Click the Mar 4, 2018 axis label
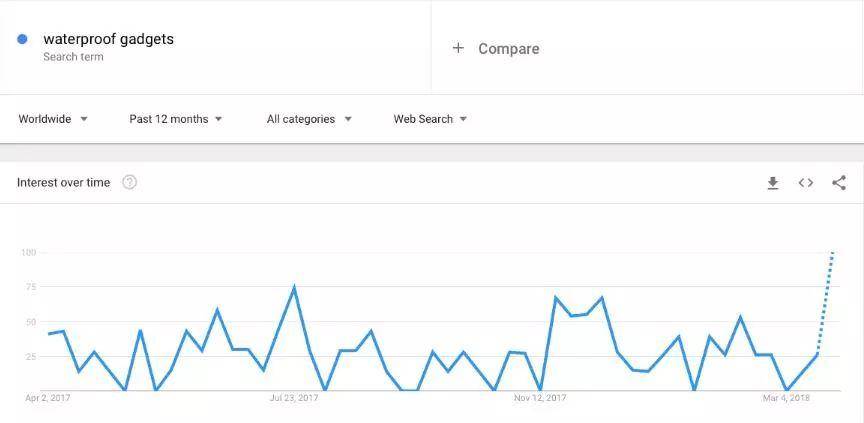Image resolution: width=864 pixels, height=423 pixels. [786, 398]
